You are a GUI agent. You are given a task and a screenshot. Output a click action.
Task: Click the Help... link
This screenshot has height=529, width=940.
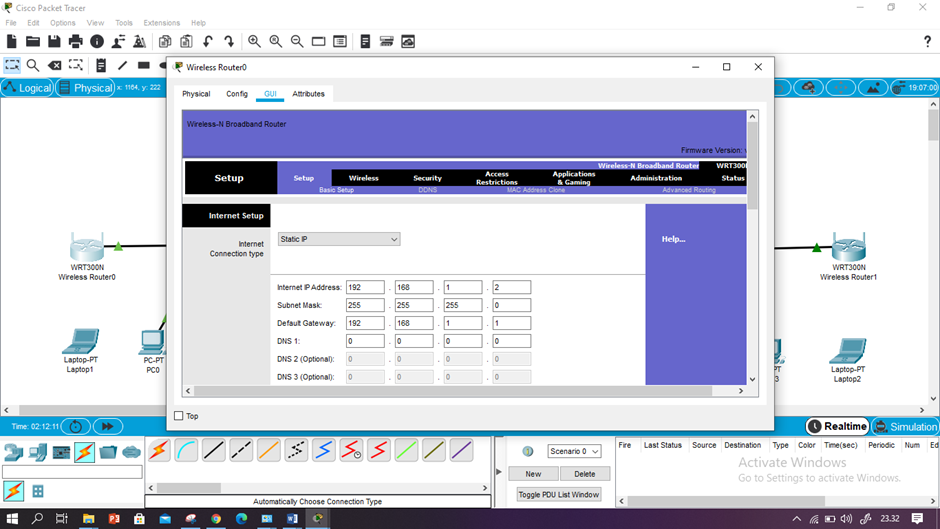pos(673,239)
